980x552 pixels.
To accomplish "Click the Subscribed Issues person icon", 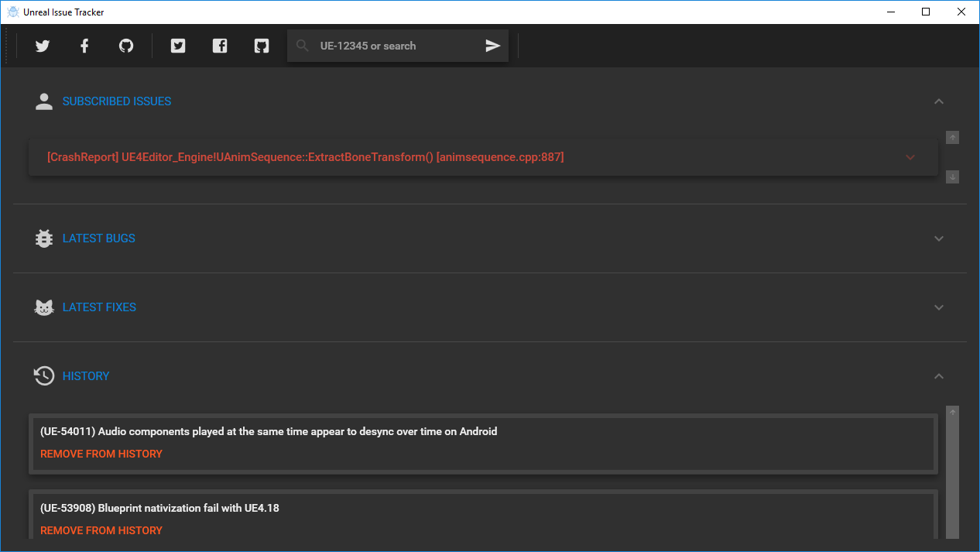I will point(44,101).
